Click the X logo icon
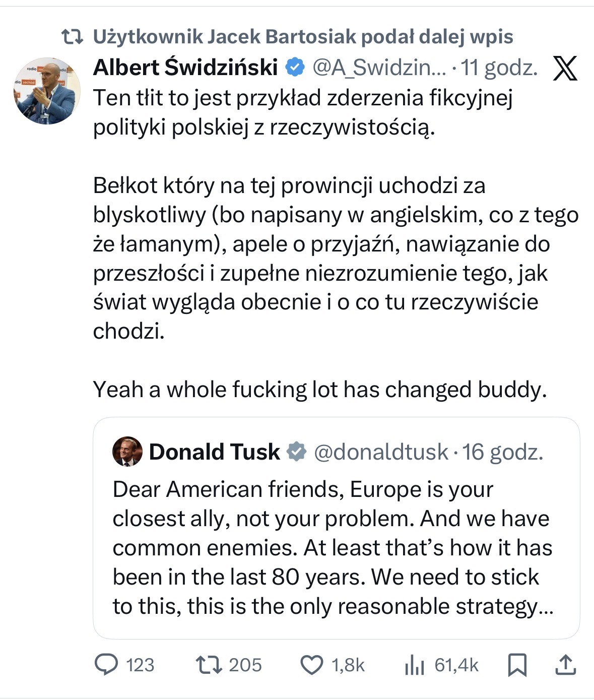594x700 pixels. (565, 69)
